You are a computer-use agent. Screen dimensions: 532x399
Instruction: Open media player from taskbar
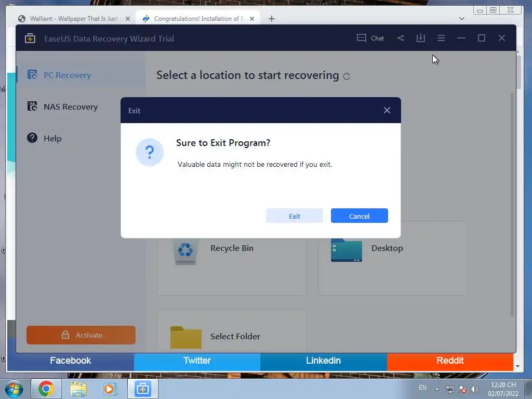tap(110, 389)
